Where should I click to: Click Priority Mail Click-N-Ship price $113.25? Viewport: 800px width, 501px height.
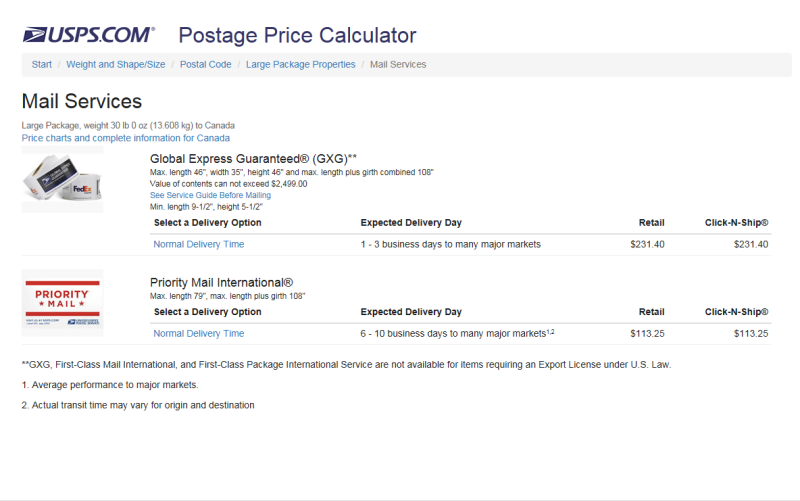(x=751, y=333)
